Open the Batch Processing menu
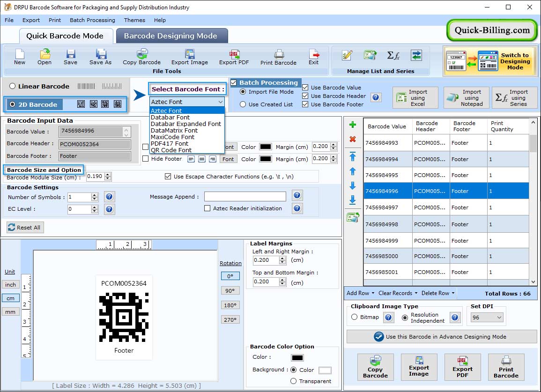Screen dimensions: 541x392 pyautogui.click(x=92, y=20)
